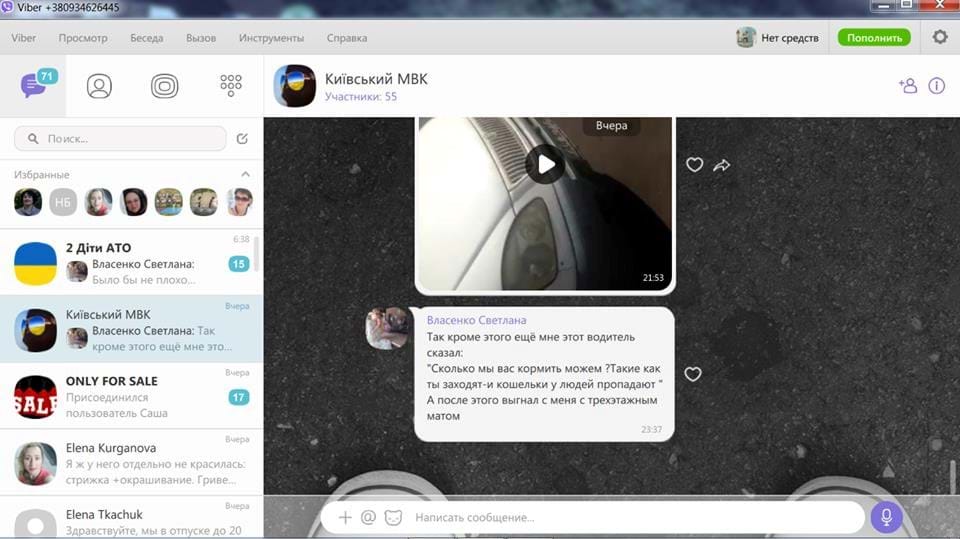Like the video message with heart
960x539 pixels.
click(x=694, y=165)
